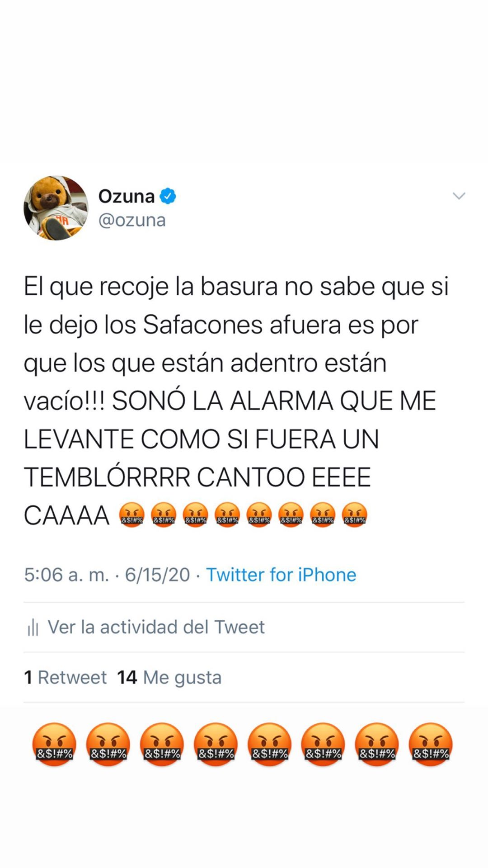View the 1 Retweet list
This screenshot has height=868, width=488.
[65, 677]
